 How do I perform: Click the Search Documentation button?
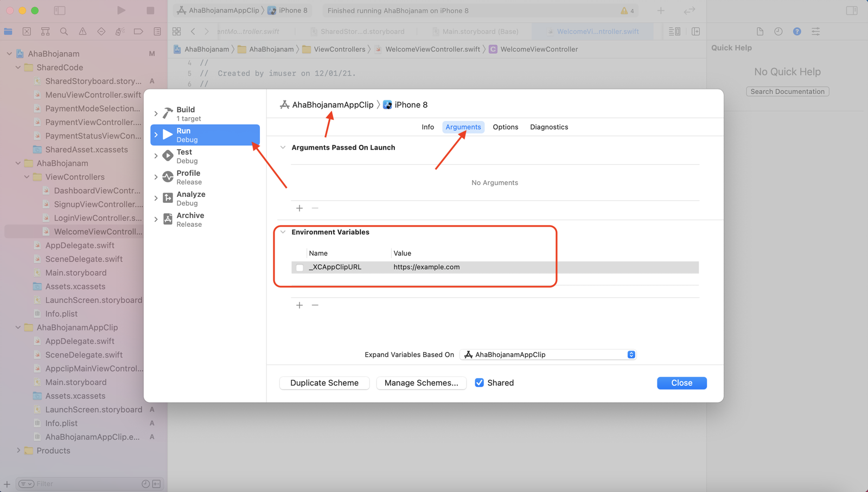(x=788, y=92)
